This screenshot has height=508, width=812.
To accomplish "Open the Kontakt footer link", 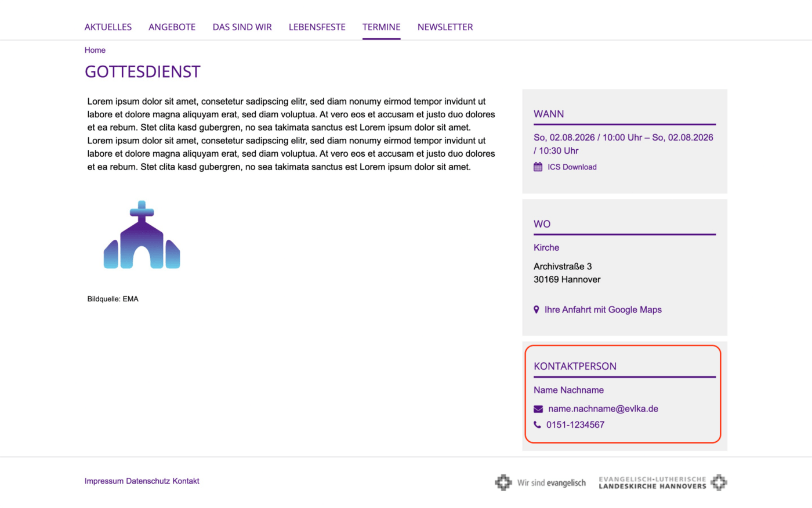I will coord(186,481).
